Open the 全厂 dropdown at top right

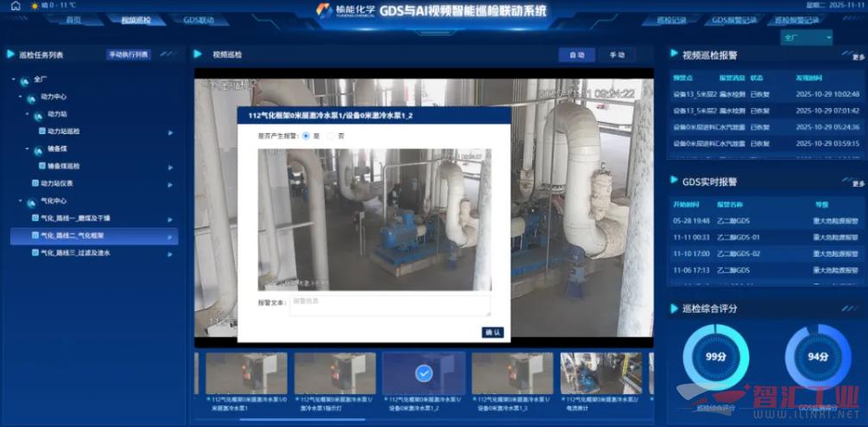pos(806,38)
